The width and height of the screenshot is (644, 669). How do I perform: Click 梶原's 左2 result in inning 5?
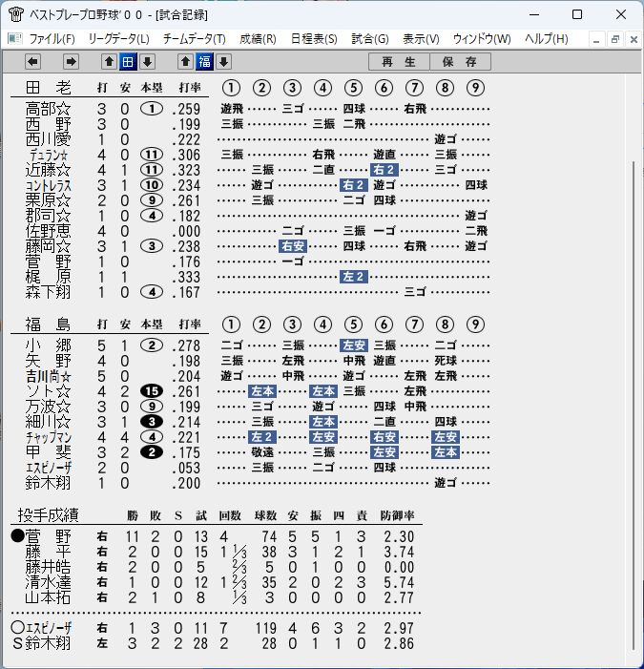[x=354, y=277]
